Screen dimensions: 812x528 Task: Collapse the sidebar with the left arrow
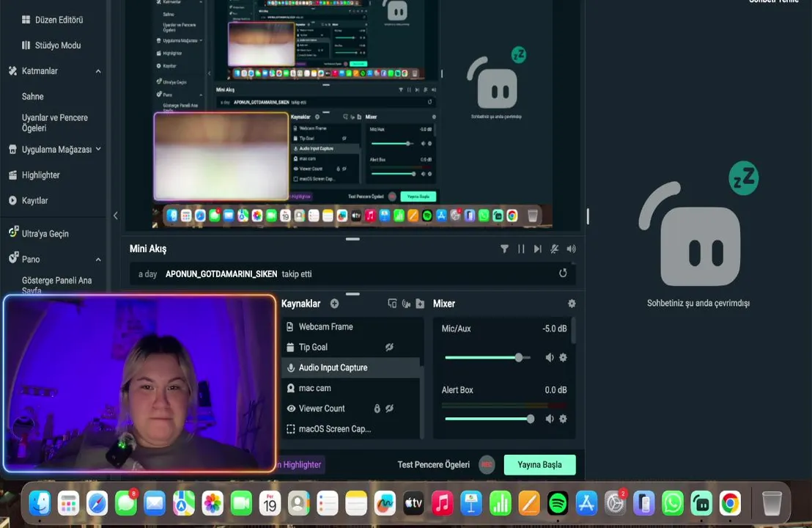tap(116, 216)
